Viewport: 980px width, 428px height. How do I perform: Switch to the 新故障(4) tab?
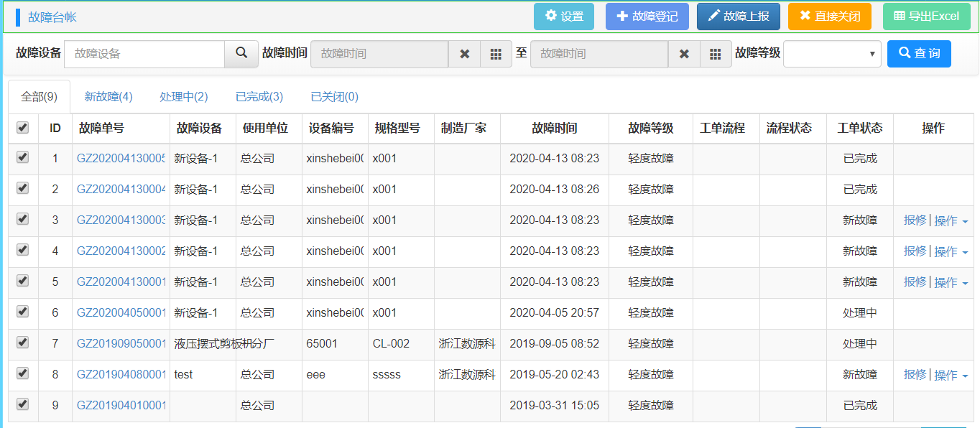[x=108, y=97]
